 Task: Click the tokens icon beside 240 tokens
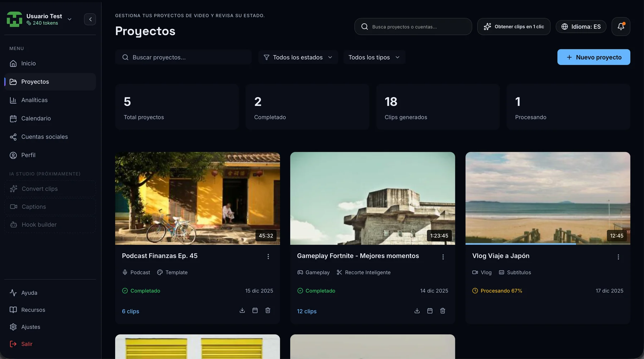pos(29,23)
